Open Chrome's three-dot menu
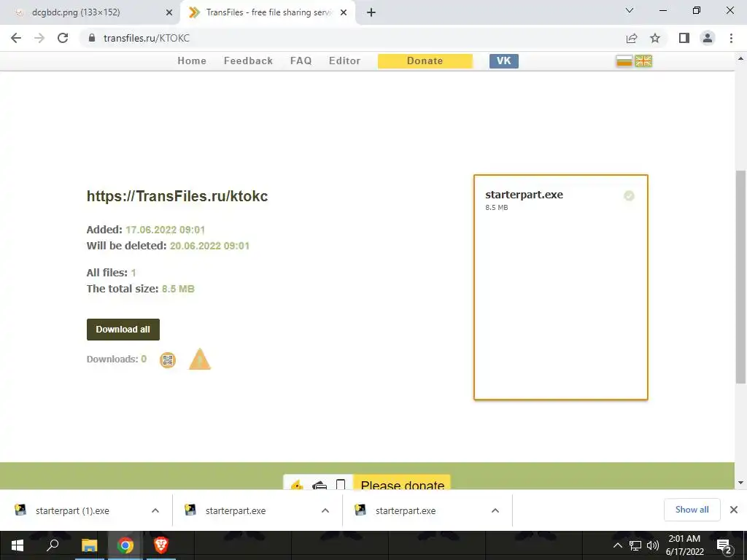The height and width of the screenshot is (560, 747). click(731, 38)
